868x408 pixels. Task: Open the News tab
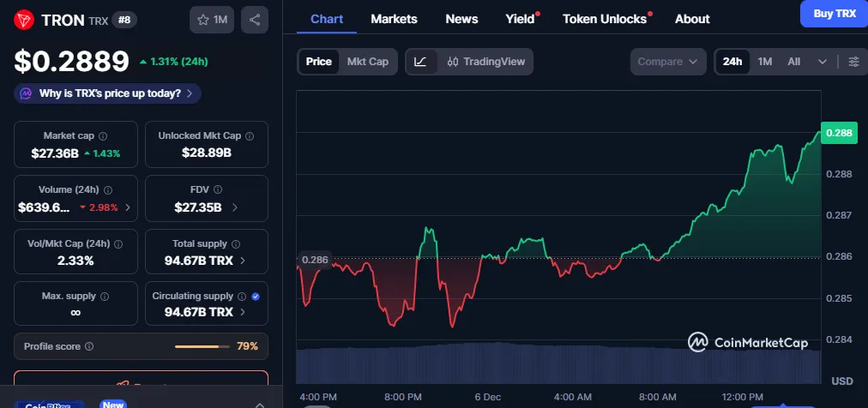(x=461, y=19)
